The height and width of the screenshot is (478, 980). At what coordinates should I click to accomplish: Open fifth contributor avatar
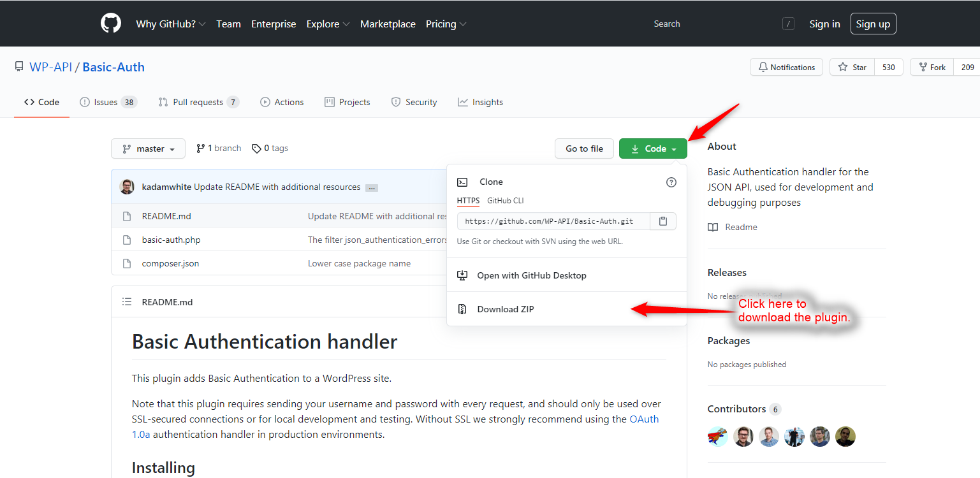(x=820, y=437)
